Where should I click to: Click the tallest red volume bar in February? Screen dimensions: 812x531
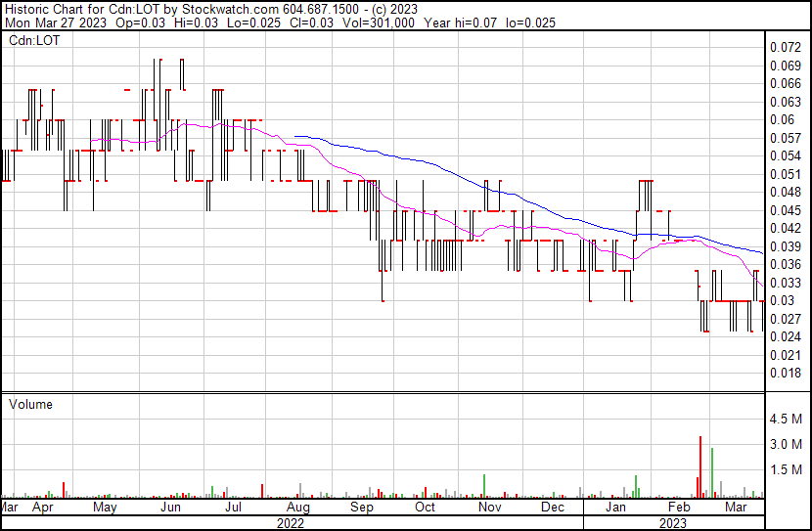pyautogui.click(x=700, y=467)
